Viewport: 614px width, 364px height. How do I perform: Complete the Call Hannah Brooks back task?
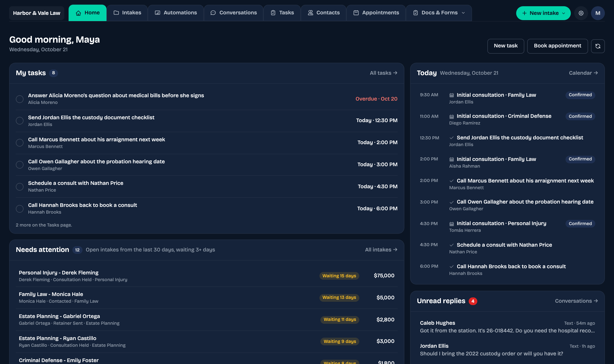pyautogui.click(x=20, y=209)
